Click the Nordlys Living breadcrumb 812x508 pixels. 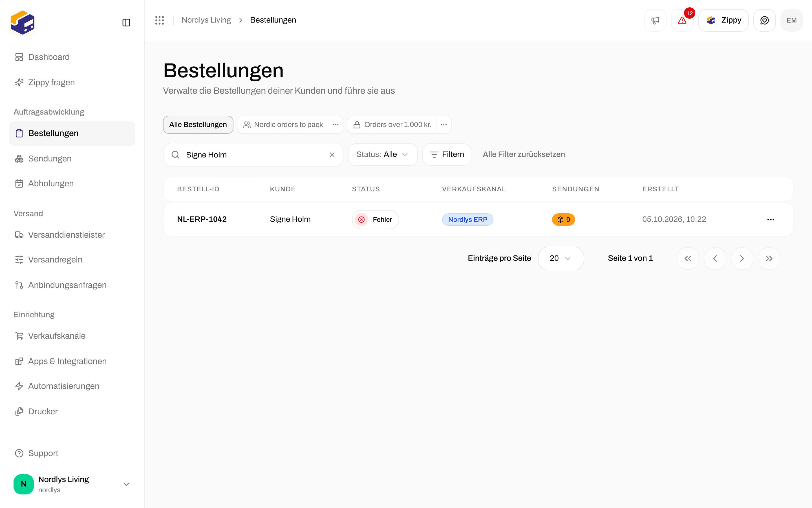click(206, 20)
